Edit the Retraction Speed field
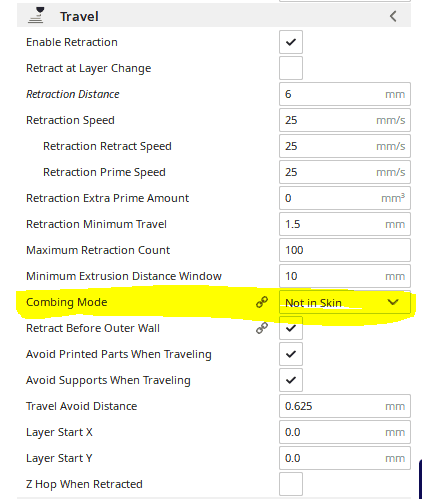 pyautogui.click(x=345, y=120)
